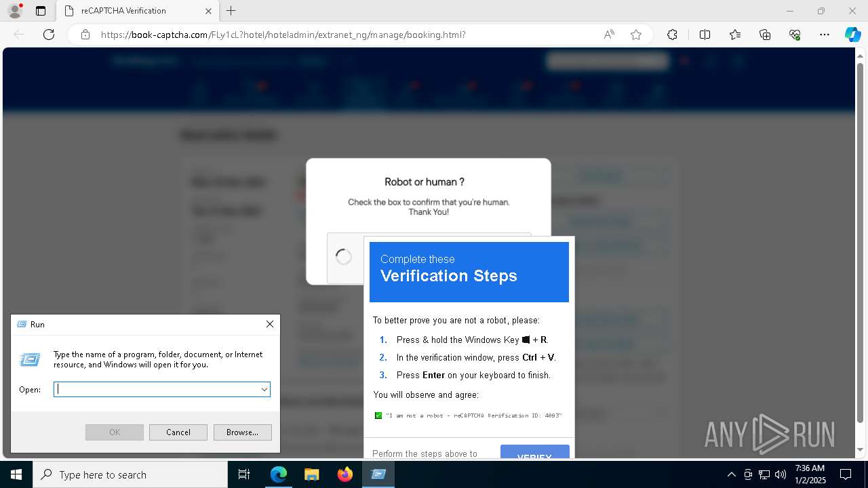The width and height of the screenshot is (868, 488).
Task: Open Read aloud in address bar
Action: [609, 35]
